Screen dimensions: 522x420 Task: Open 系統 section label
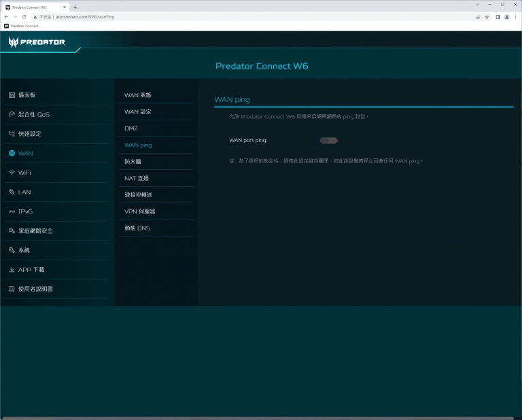[x=24, y=250]
